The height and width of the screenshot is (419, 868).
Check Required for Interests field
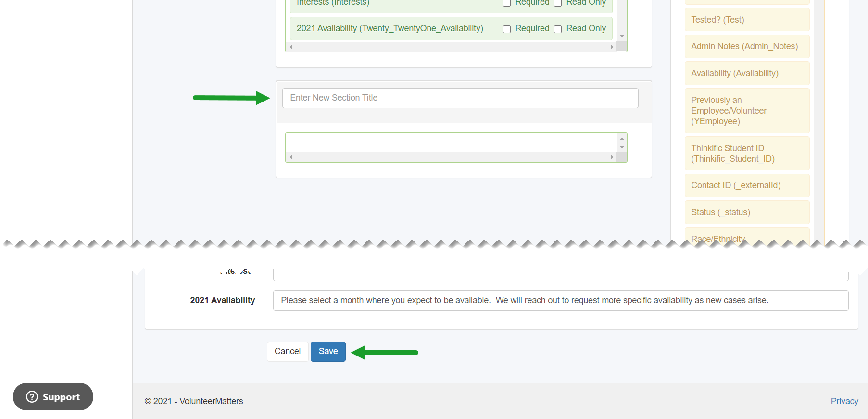(x=507, y=3)
